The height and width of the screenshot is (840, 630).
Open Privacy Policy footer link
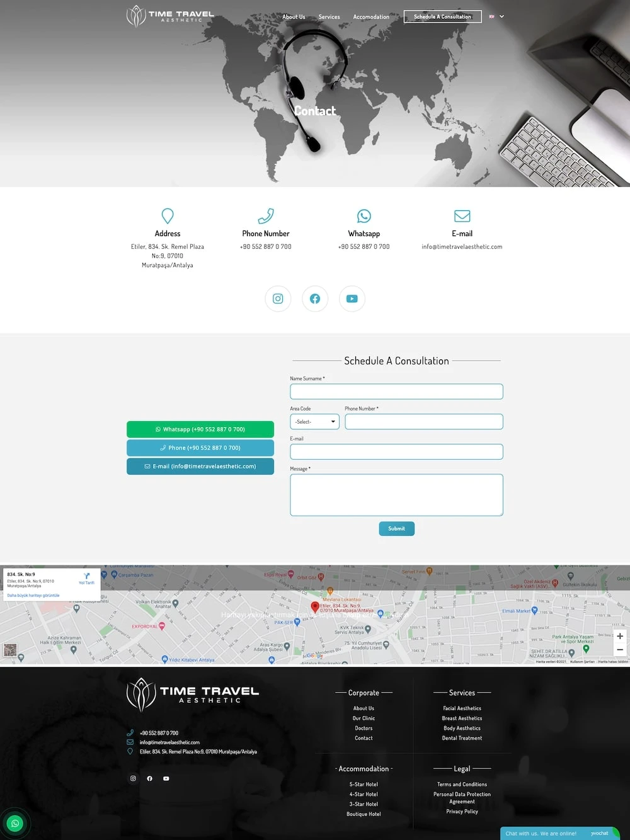[x=462, y=812]
